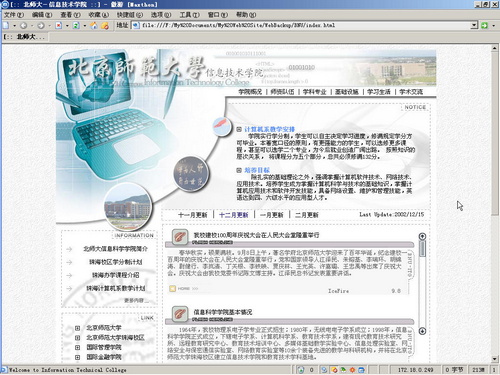The height and width of the screenshot is (375, 500).
Task: Click the Stop loading icon with red X
Action: click(59, 25)
